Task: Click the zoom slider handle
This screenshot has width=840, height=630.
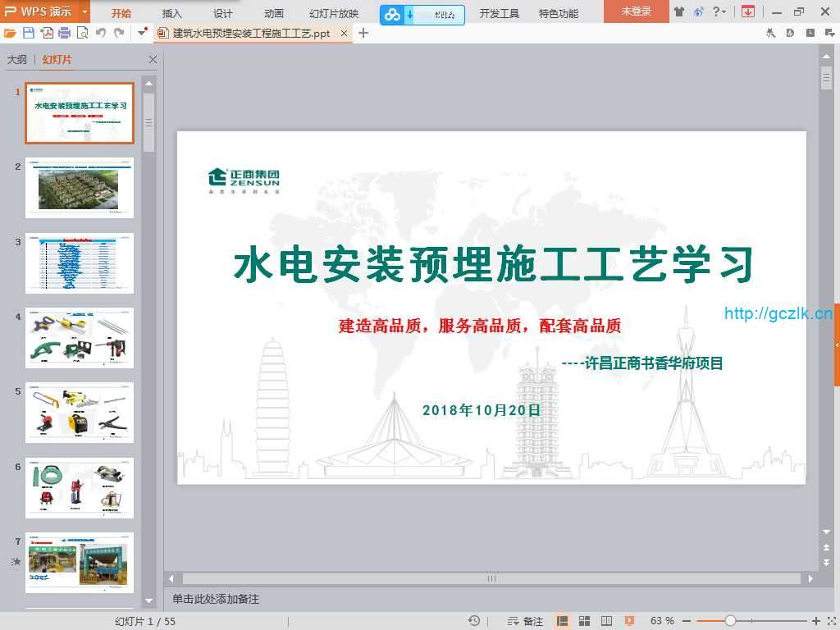Action: (730, 621)
